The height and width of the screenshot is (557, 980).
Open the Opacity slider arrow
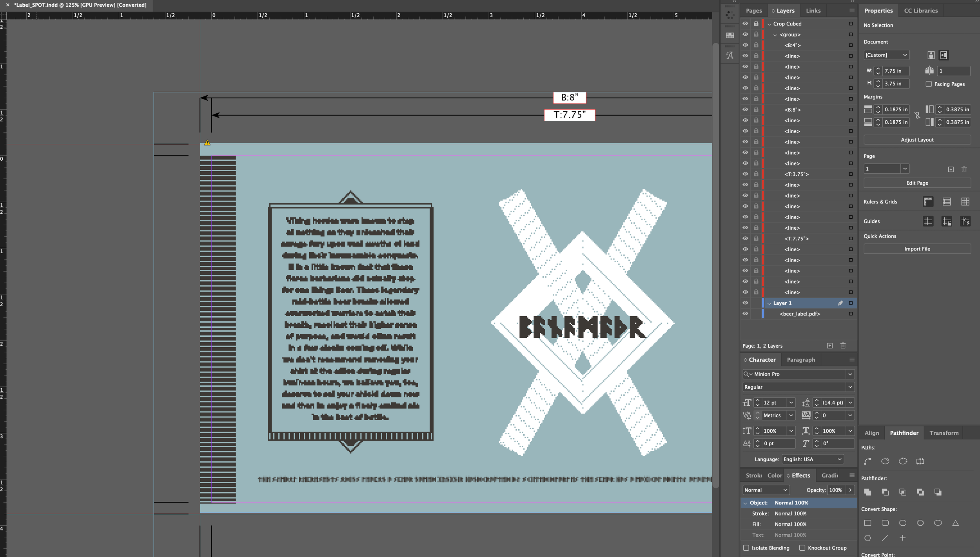pos(850,490)
